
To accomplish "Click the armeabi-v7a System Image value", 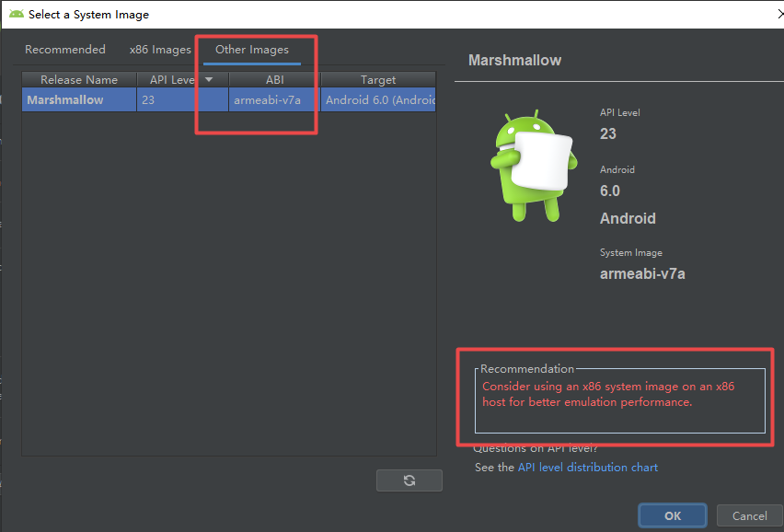I will pyautogui.click(x=642, y=273).
